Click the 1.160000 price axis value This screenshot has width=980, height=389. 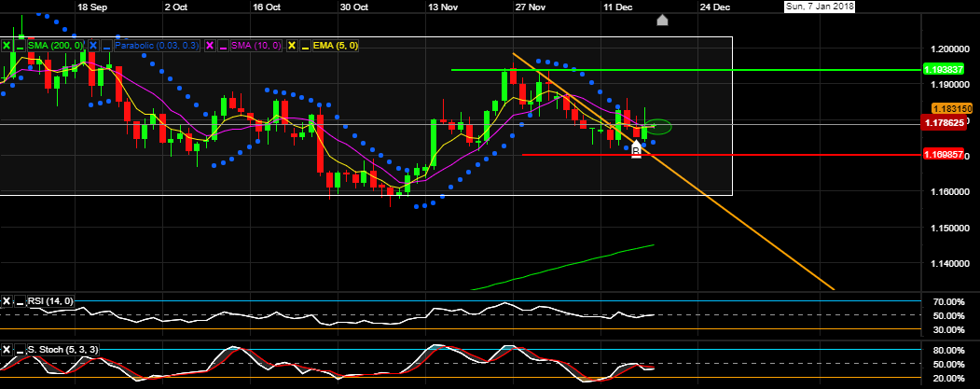click(x=948, y=192)
